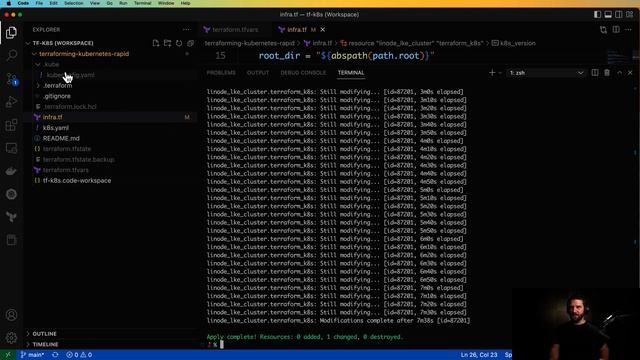This screenshot has width=640, height=360.
Task: Toggle primary sidebar layout icon
Action: coord(597,15)
